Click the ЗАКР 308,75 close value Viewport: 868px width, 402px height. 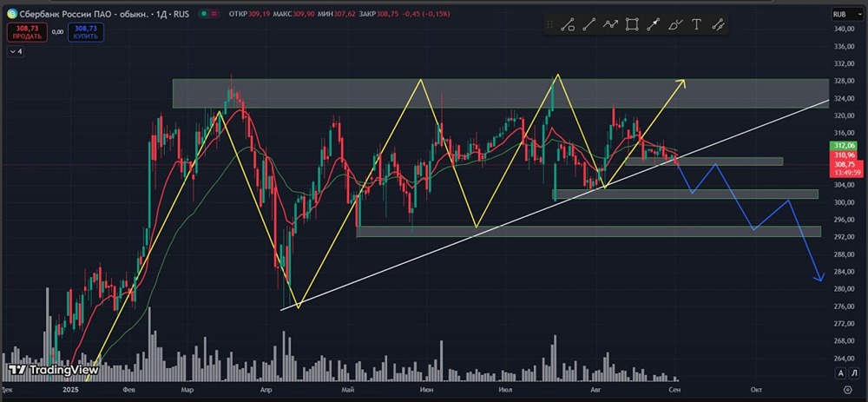click(386, 13)
